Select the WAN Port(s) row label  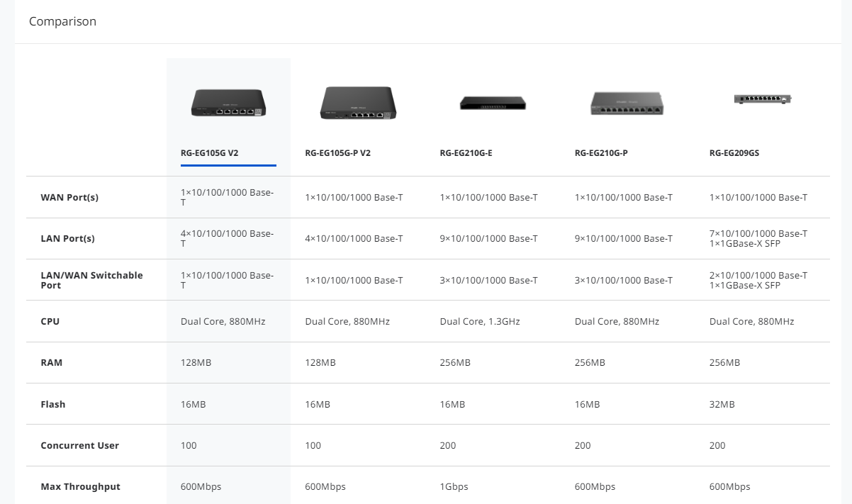tap(69, 197)
